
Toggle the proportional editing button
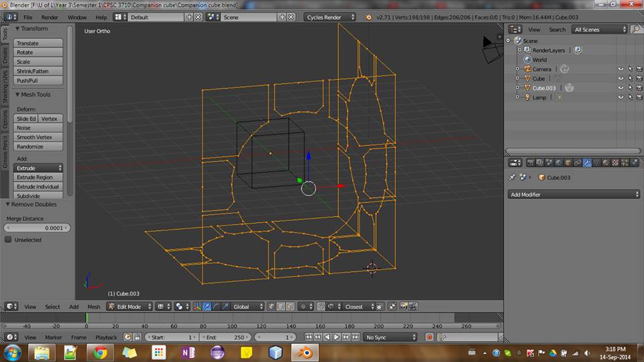tap(306, 306)
